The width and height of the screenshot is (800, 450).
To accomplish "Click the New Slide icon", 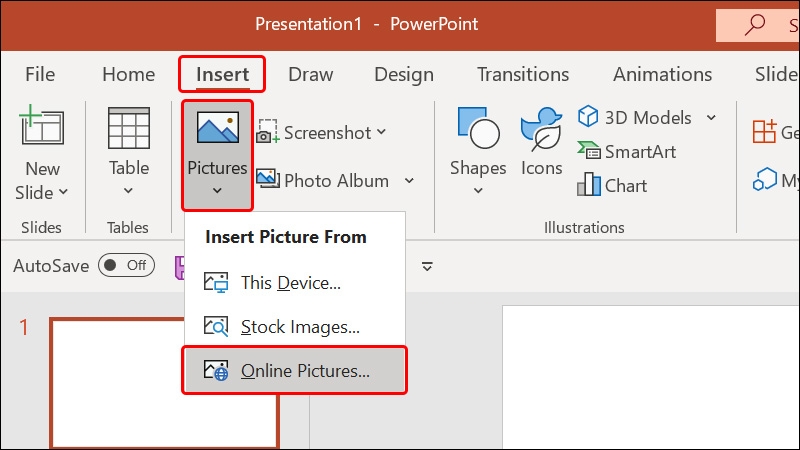I will [x=42, y=126].
